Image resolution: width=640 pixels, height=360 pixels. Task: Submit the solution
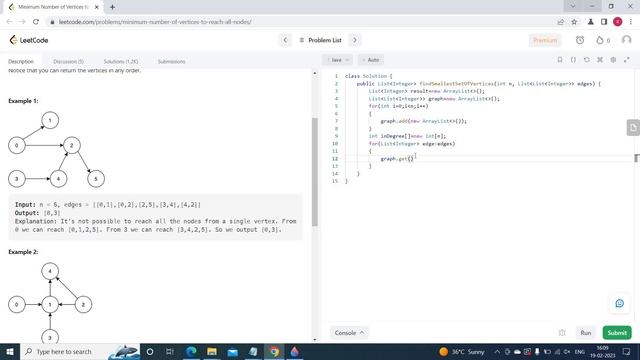click(617, 333)
